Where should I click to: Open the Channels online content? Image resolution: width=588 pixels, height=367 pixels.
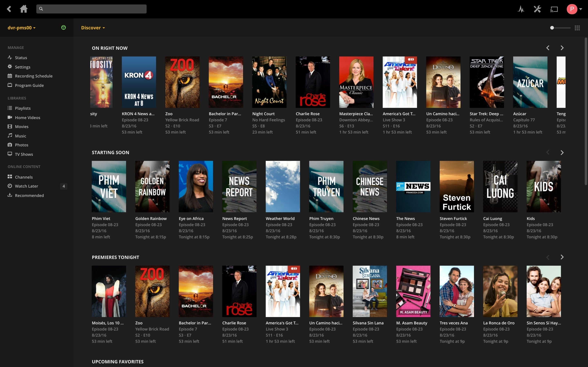(24, 177)
